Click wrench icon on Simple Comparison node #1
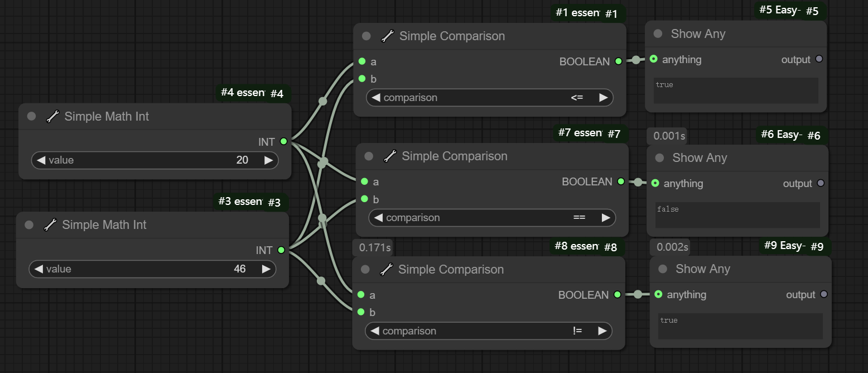The height and width of the screenshot is (373, 868). point(388,36)
